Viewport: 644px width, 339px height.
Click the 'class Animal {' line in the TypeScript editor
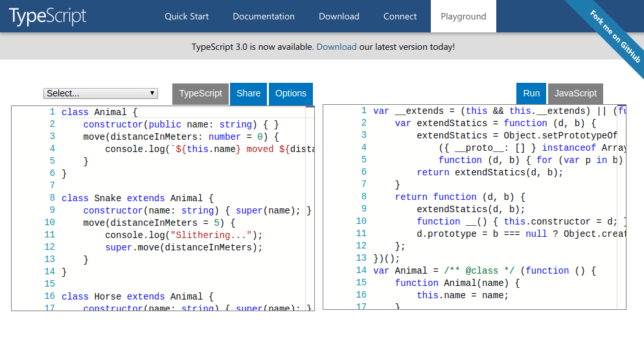pyautogui.click(x=99, y=113)
